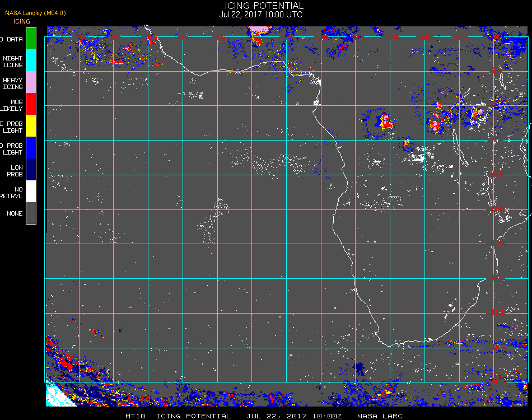Image resolution: width=532 pixels, height=420 pixels.
Task: Click the 'Jul 22, 2017 10:00 UTC' date line
Action: [260, 15]
